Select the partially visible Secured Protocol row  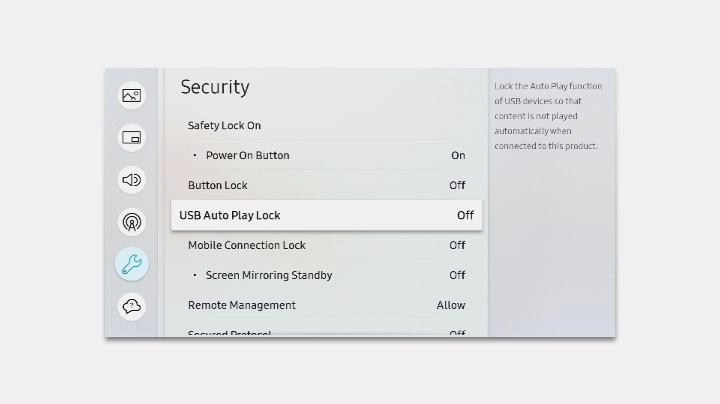click(x=230, y=333)
